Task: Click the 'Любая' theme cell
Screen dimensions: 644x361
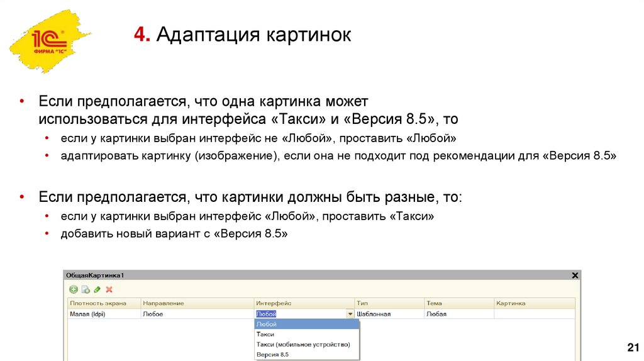Action: point(458,314)
